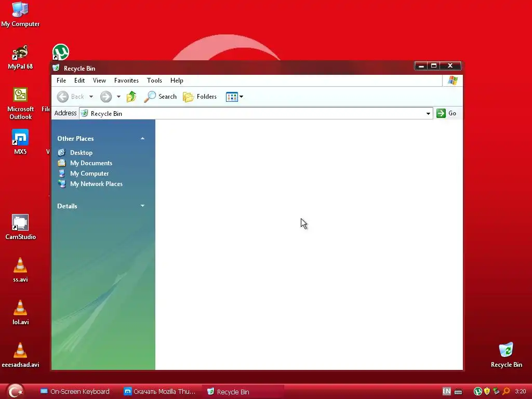Launch MyPal 68 browser shortcut
532x399 pixels.
pos(20,57)
